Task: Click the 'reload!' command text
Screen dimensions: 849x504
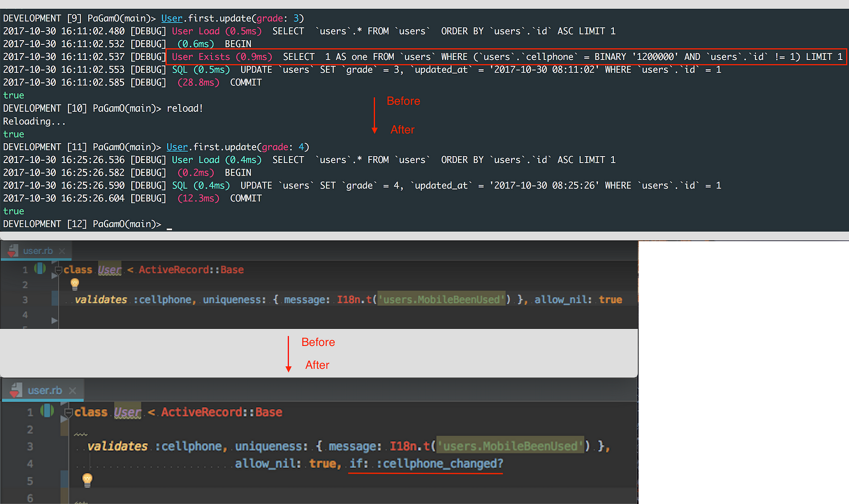Action: (185, 109)
